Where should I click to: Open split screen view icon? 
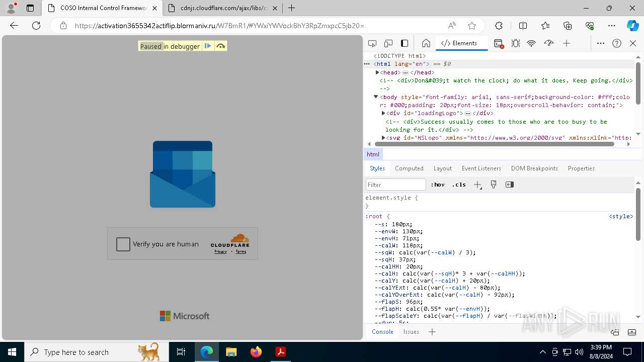(523, 26)
